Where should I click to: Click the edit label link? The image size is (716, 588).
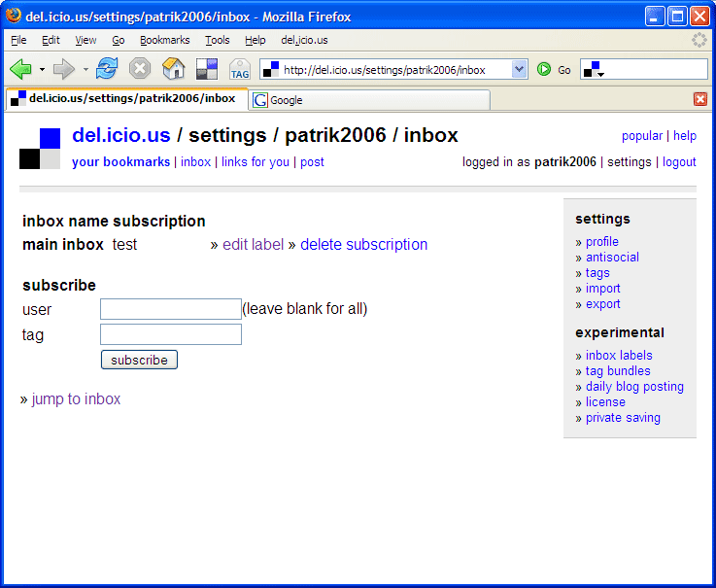pos(253,244)
